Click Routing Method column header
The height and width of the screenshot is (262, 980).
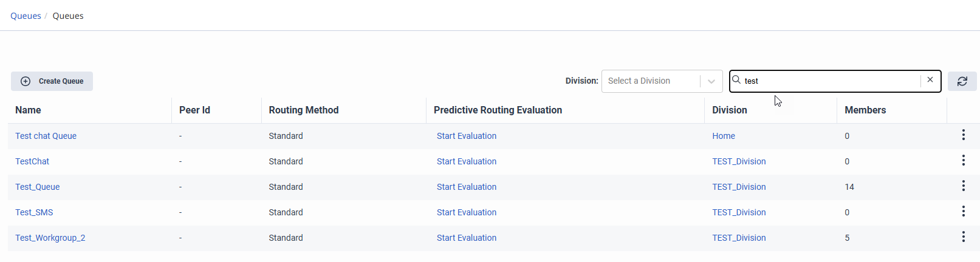304,110
